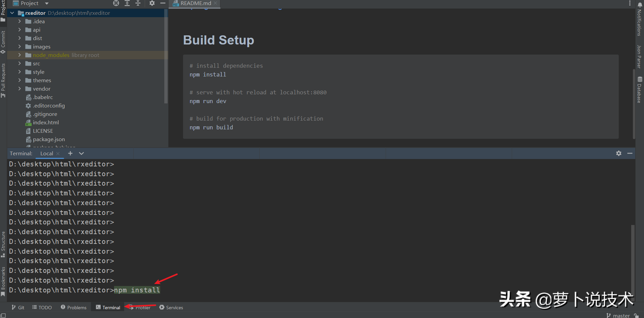The image size is (644, 318).
Task: Open Project panel options gear
Action: pos(152,3)
